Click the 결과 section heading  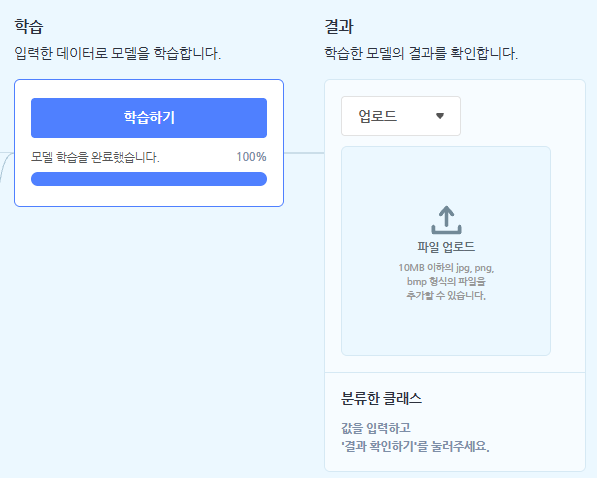[x=339, y=27]
